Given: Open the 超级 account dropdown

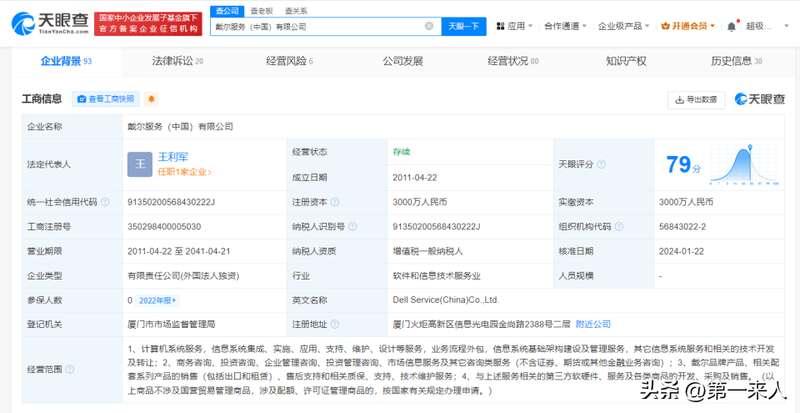Looking at the screenshot, I should click(x=767, y=26).
